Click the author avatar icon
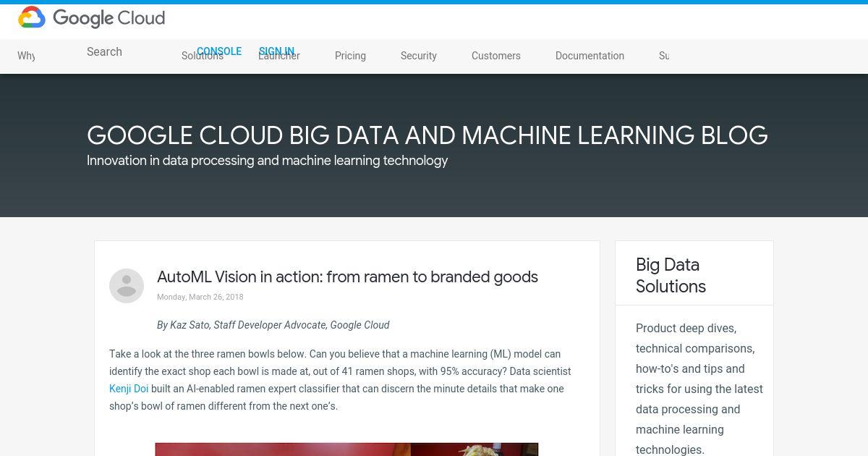The image size is (868, 456). pos(127,286)
